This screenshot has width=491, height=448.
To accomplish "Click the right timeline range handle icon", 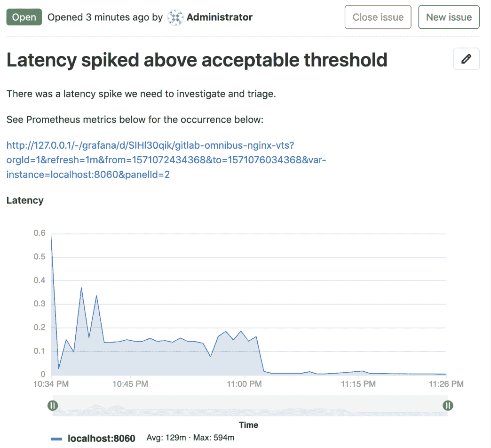I will 447,405.
